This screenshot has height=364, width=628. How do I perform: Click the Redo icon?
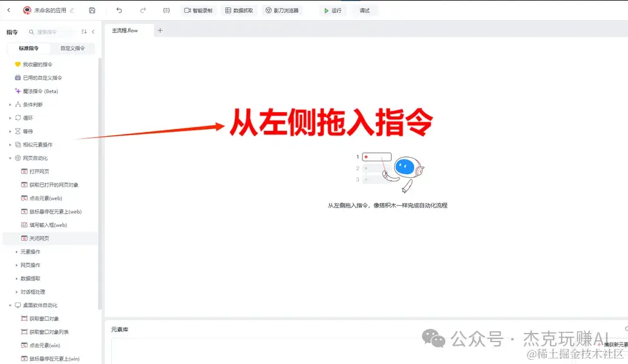(144, 9)
